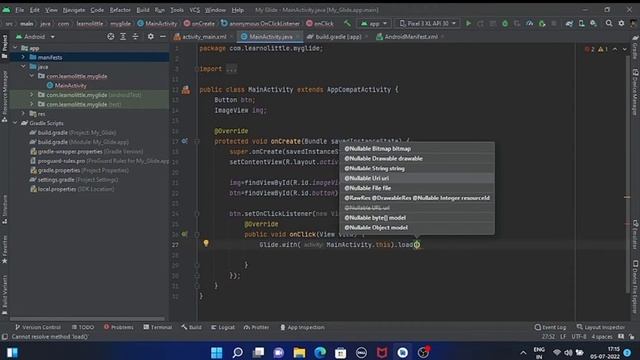640x360 pixels.
Task: Collapse the java folder
Action: [23, 67]
